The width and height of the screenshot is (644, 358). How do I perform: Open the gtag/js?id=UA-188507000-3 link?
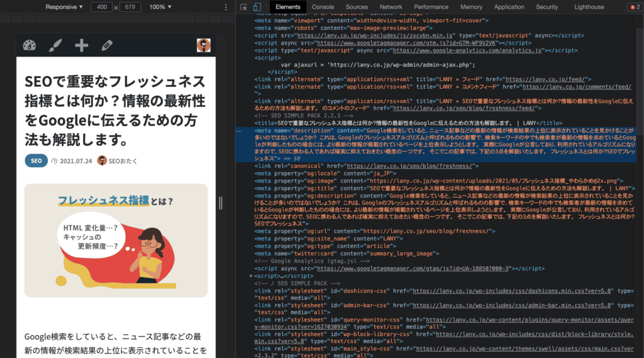413,269
